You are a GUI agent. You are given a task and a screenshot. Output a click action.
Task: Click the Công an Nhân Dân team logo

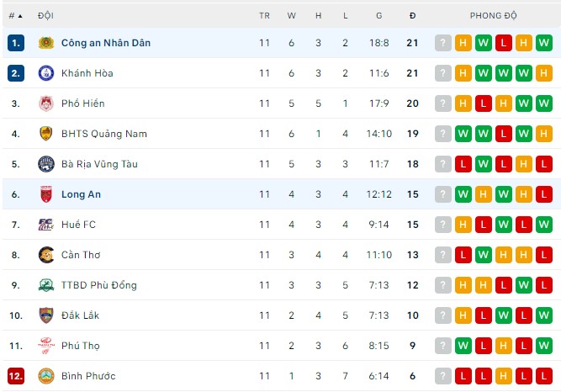46,43
